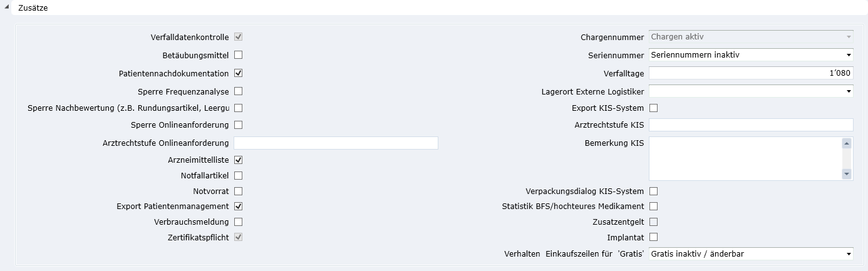This screenshot has width=868, height=271.
Task: Uncheck the Arzneimittelliste checkbox
Action: [239, 160]
